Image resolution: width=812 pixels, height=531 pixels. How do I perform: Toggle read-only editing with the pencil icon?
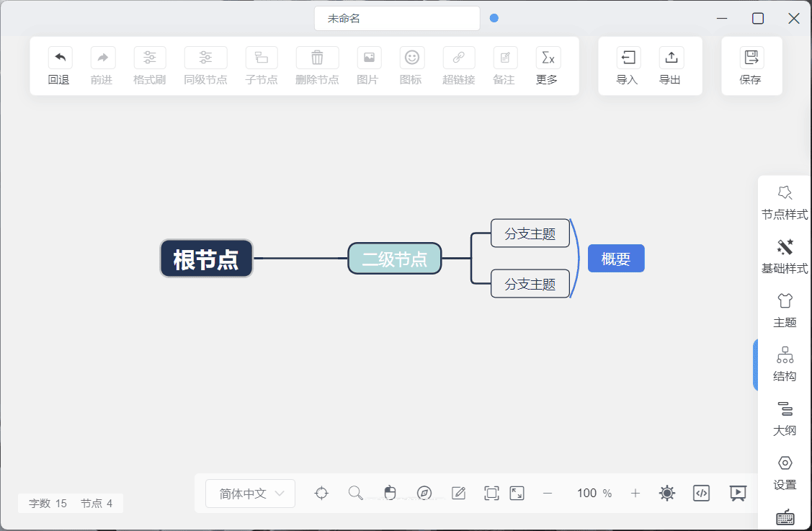pos(458,493)
